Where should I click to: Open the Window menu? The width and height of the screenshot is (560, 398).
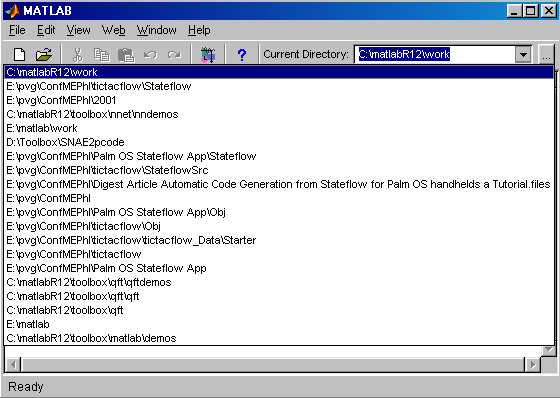[156, 30]
